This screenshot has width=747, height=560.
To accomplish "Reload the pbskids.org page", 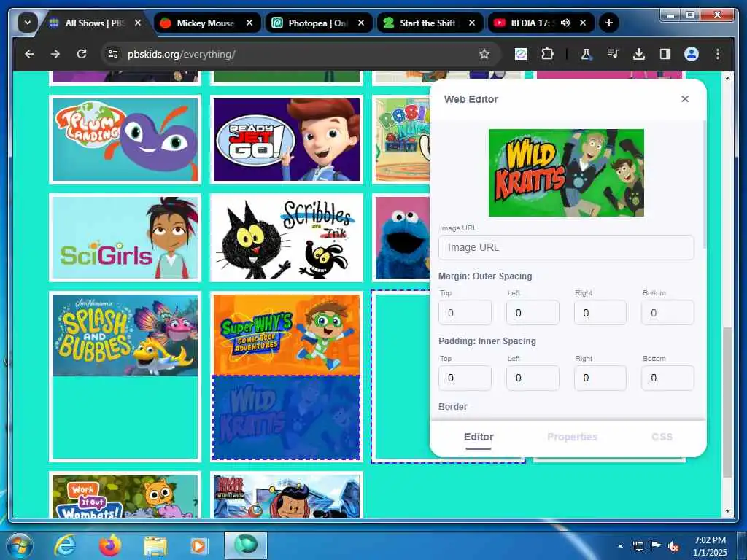I will 82,54.
